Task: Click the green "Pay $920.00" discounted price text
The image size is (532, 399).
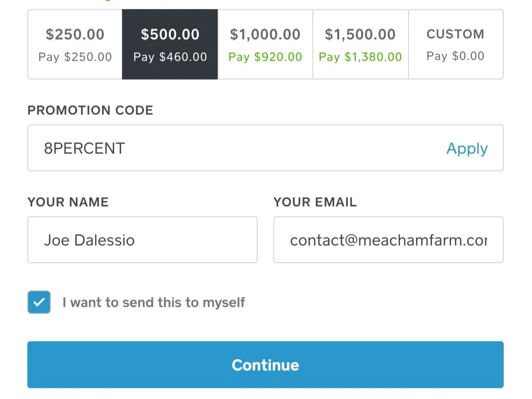Action: [x=265, y=57]
